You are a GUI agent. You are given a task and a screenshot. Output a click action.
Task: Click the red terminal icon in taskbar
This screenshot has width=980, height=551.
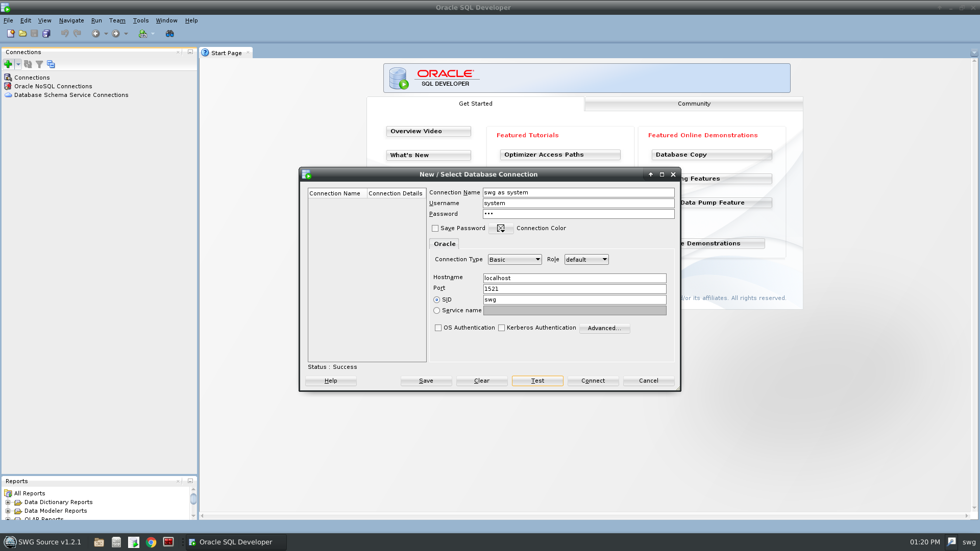point(168,542)
